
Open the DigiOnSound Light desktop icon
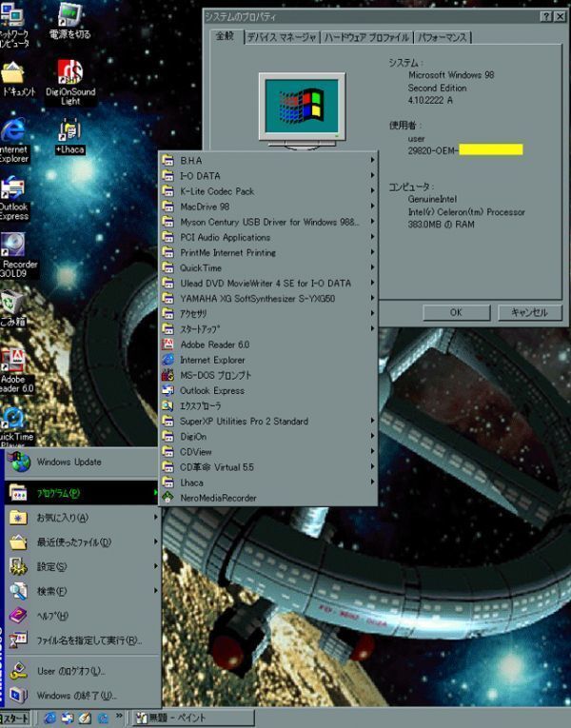pos(70,82)
